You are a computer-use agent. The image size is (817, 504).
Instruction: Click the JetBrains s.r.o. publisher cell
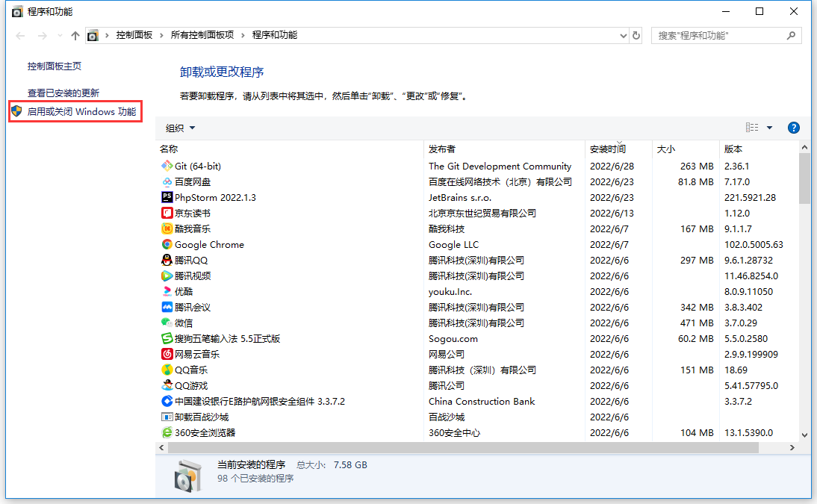point(459,198)
